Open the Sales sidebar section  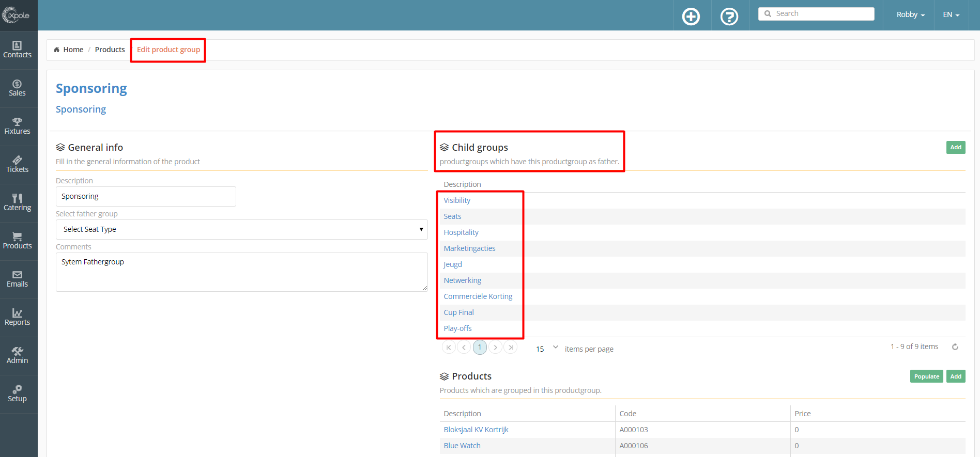[17, 88]
